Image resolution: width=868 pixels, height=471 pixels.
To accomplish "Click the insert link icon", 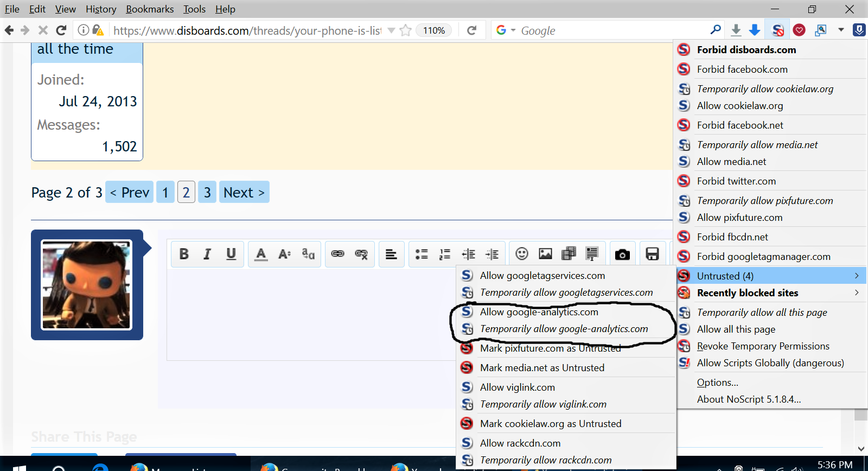I will [337, 254].
